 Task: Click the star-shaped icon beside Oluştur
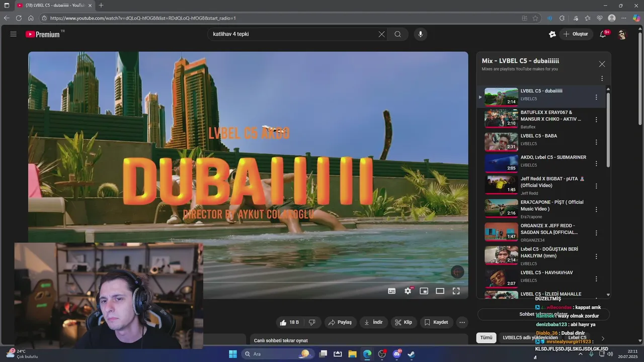(x=552, y=34)
